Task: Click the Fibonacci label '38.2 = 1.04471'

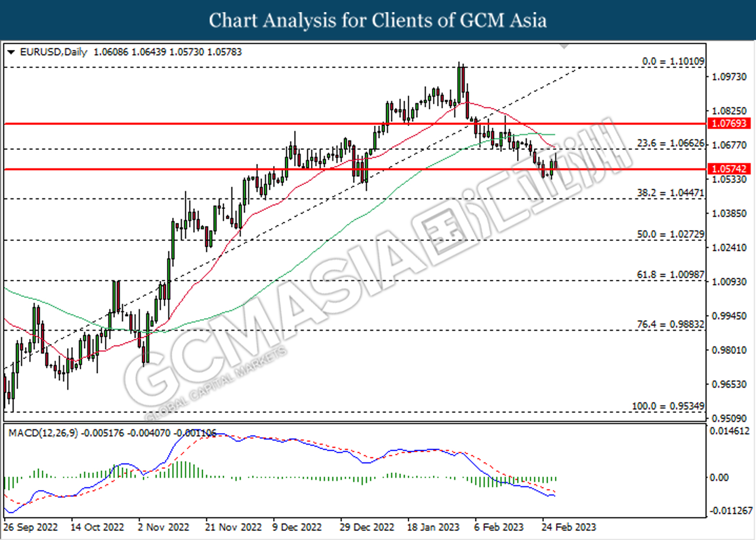Action: pyautogui.click(x=670, y=193)
